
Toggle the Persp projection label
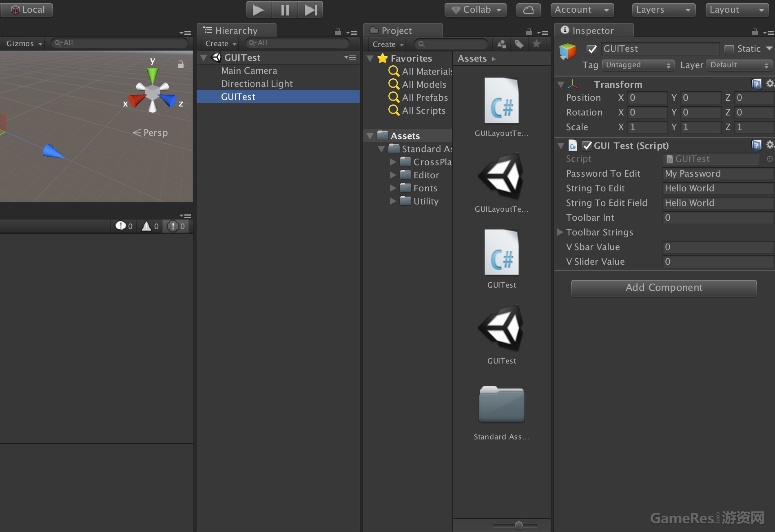pos(151,133)
